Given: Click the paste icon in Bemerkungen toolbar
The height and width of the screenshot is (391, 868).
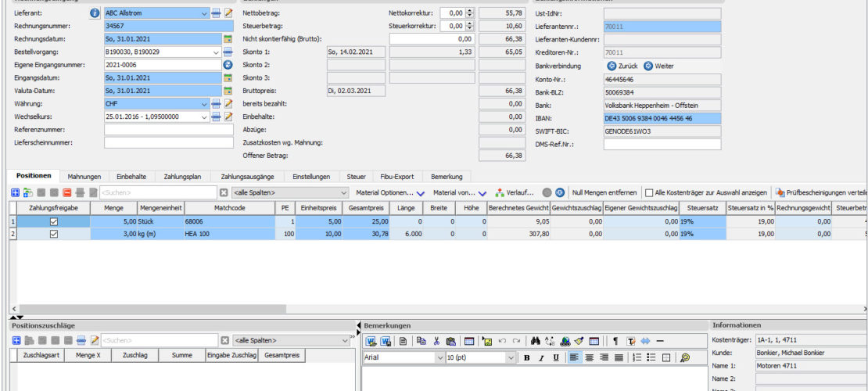Looking at the screenshot, I should pyautogui.click(x=450, y=341).
